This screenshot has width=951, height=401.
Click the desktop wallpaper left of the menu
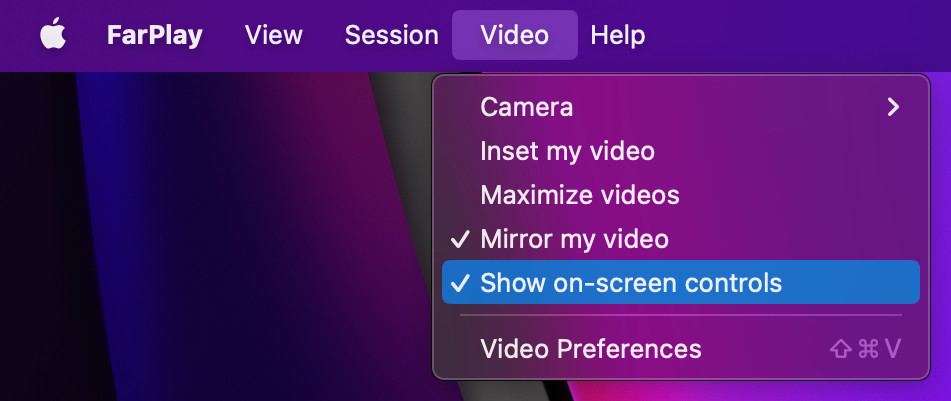click(200, 250)
